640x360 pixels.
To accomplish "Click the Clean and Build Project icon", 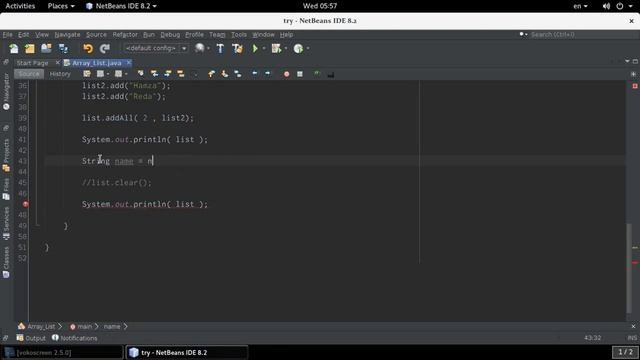I will tap(237, 49).
